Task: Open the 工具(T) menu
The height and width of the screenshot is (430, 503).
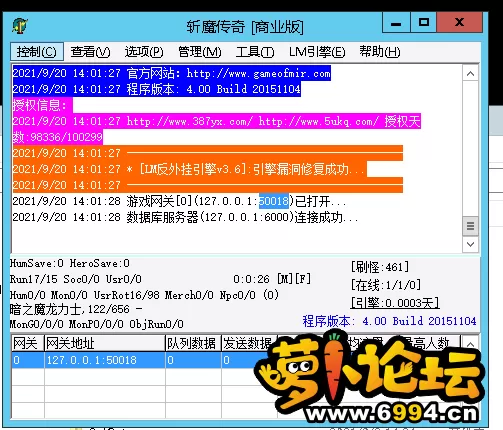Action: [x=255, y=52]
